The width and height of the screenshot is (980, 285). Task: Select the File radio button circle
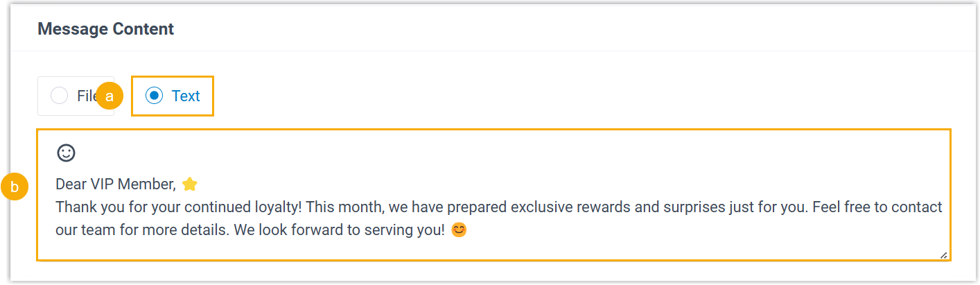60,96
